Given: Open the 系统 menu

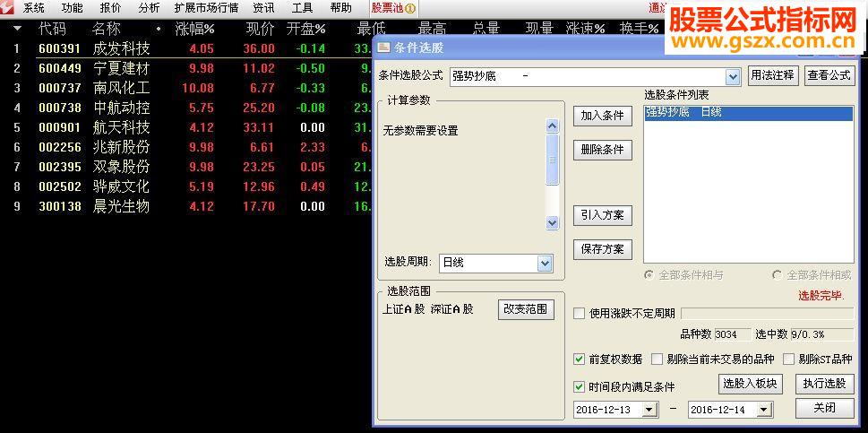Looking at the screenshot, I should 33,8.
